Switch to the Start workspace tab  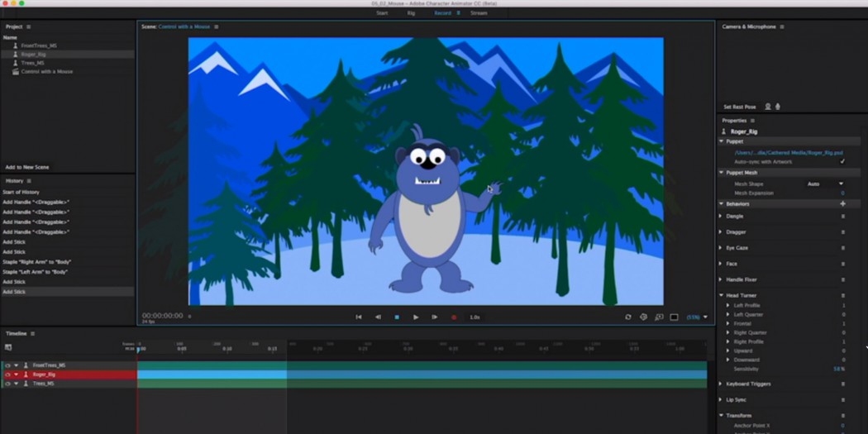coord(382,12)
